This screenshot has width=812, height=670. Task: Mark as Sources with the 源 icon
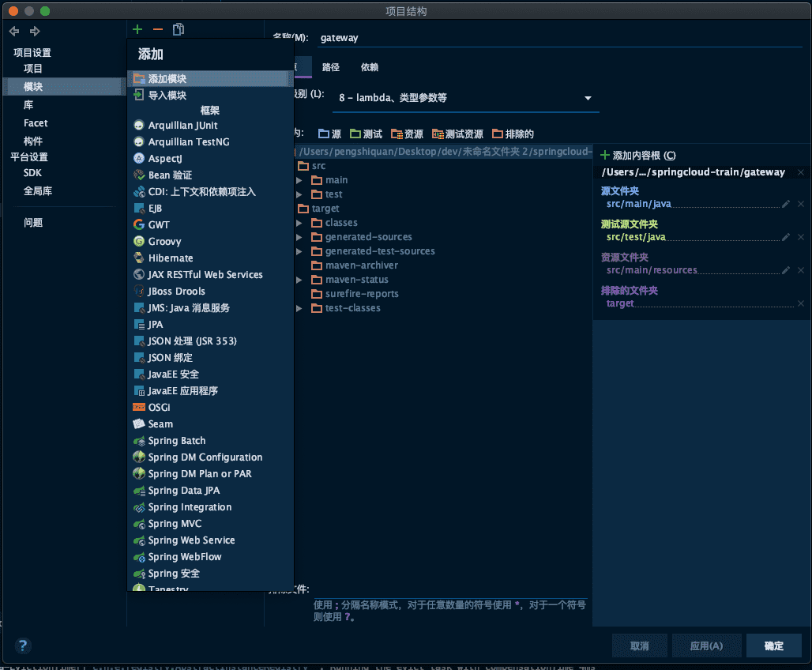[x=329, y=134]
